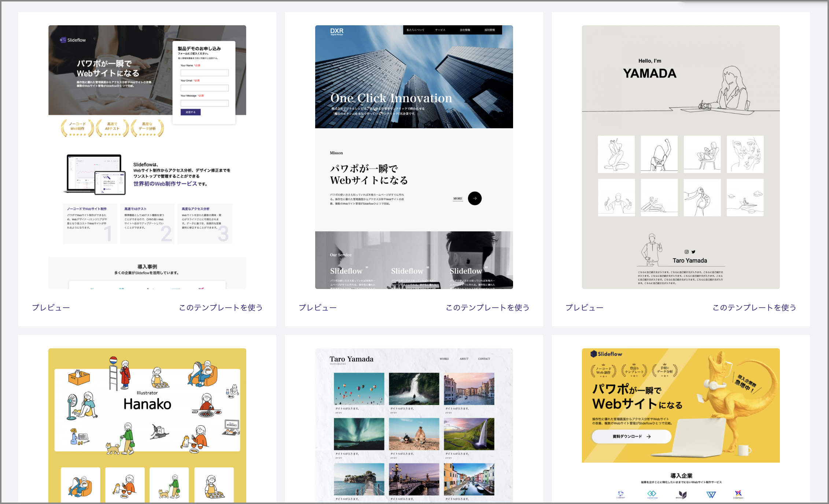Open the yellow dinosaur Slideflow template thumbnail
Screen dimensions: 829x504
click(x=681, y=425)
